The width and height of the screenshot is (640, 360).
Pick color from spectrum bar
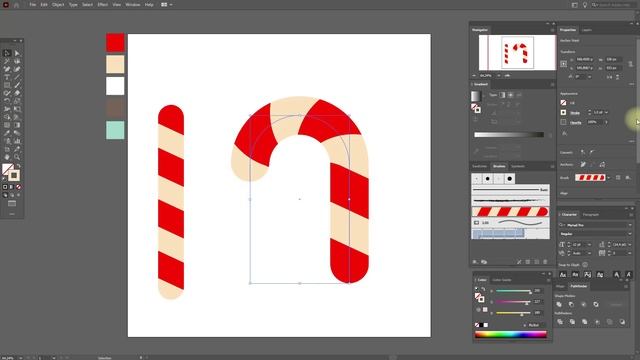coord(511,334)
